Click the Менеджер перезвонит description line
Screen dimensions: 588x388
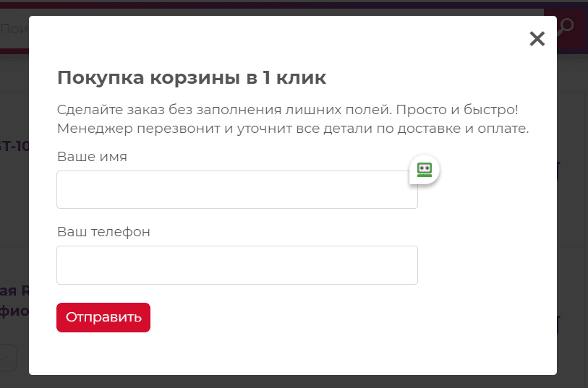(x=293, y=129)
